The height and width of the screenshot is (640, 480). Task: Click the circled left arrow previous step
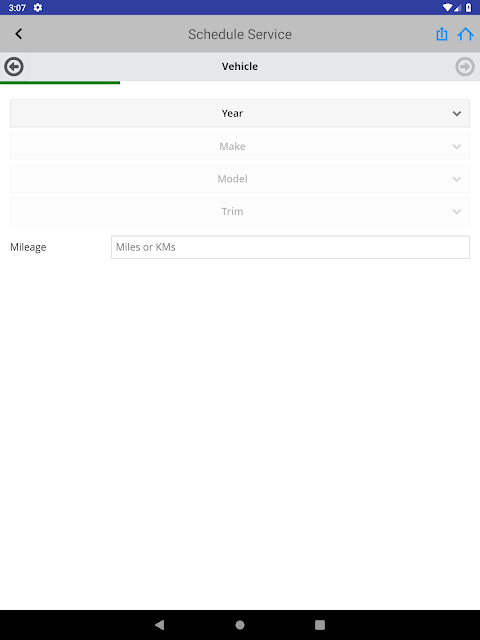click(x=14, y=67)
